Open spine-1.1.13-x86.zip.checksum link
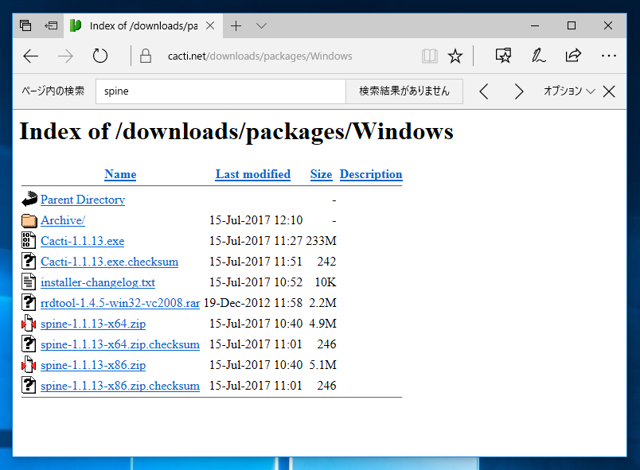 pos(120,386)
